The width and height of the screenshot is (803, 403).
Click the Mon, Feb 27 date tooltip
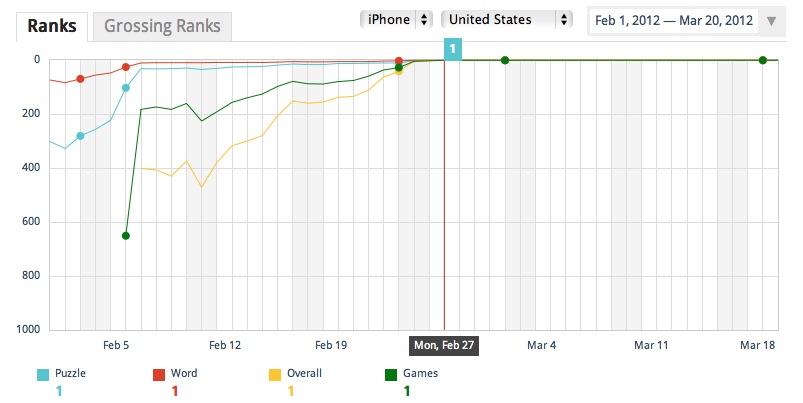(443, 345)
